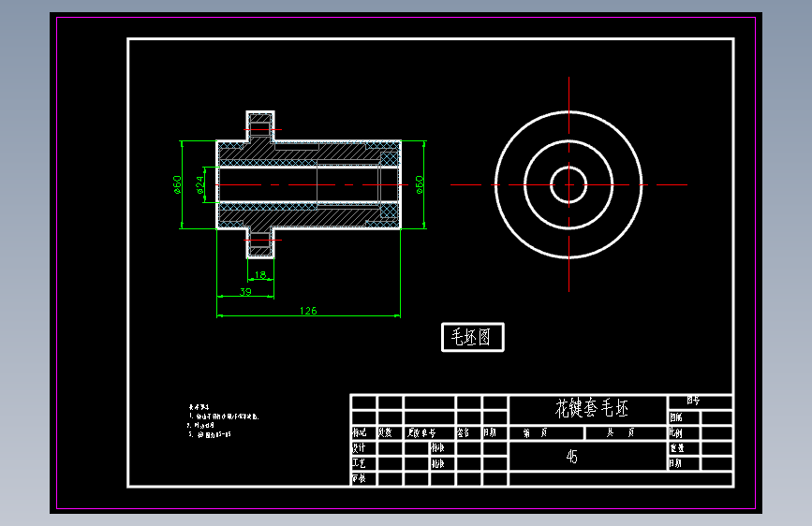Select the ø60 dimension text beside ø24
The image size is (812, 526).
[177, 184]
